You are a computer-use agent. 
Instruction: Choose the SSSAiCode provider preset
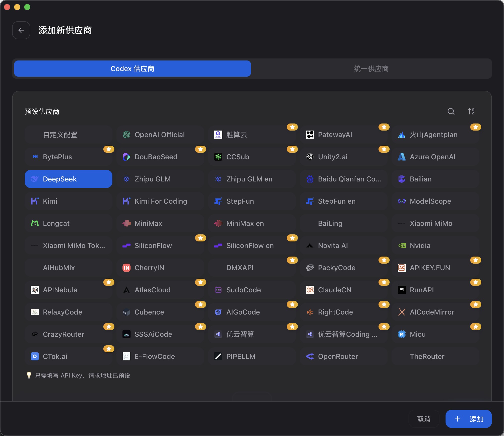[x=160, y=334]
